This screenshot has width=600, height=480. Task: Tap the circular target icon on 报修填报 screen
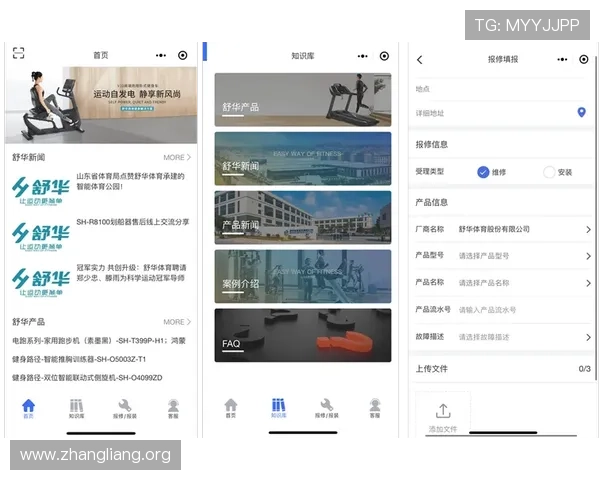coord(584,59)
